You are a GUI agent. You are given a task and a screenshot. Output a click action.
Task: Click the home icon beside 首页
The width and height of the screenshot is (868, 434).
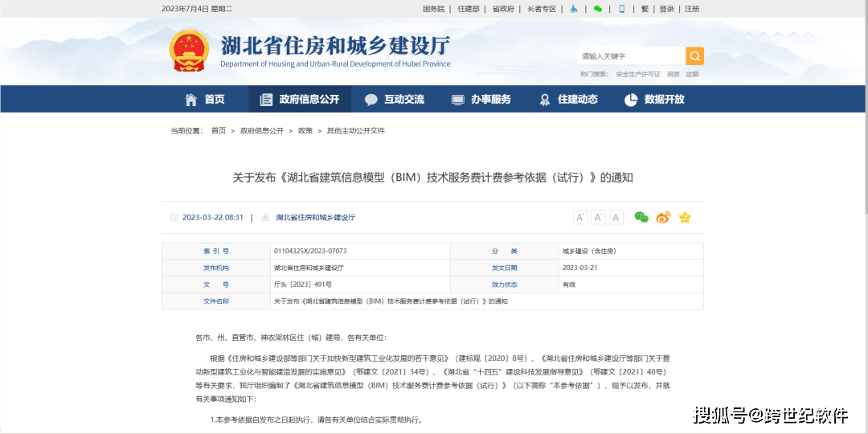click(191, 100)
